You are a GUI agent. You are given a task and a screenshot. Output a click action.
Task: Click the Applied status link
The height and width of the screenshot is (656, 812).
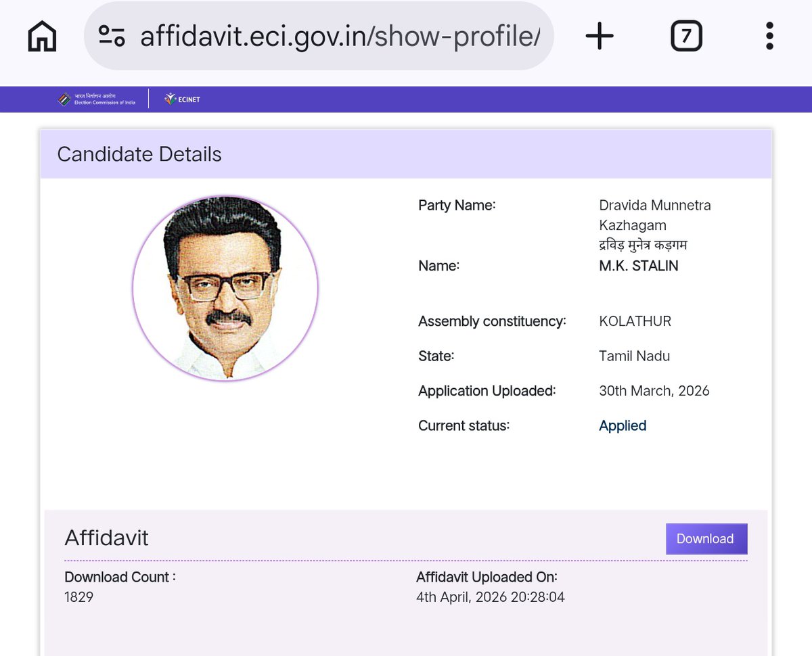(623, 425)
